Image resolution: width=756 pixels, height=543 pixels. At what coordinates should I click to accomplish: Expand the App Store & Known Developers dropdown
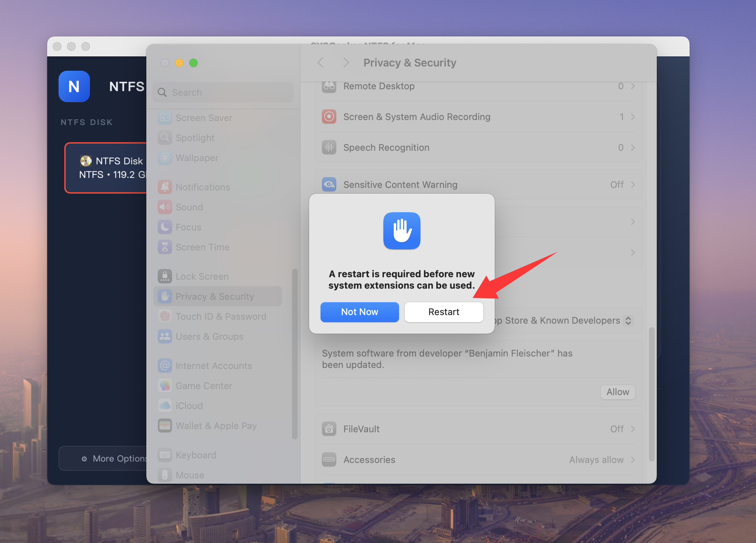click(x=628, y=320)
